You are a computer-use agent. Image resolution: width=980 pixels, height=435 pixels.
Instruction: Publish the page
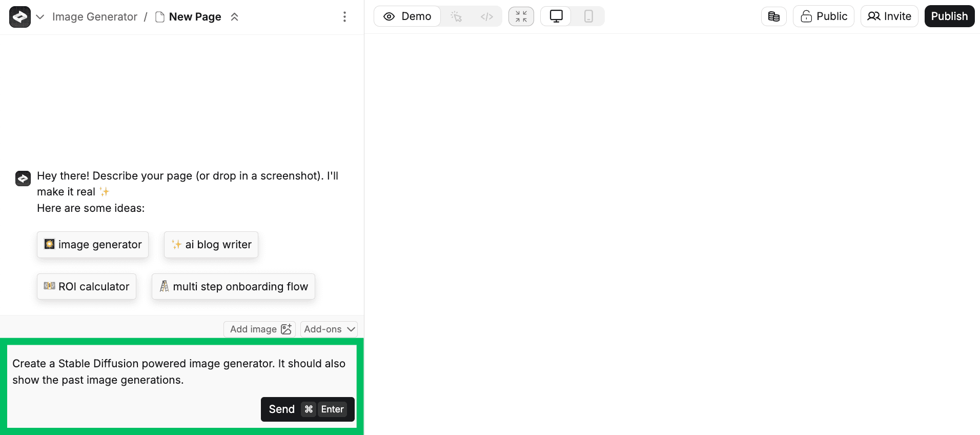949,16
